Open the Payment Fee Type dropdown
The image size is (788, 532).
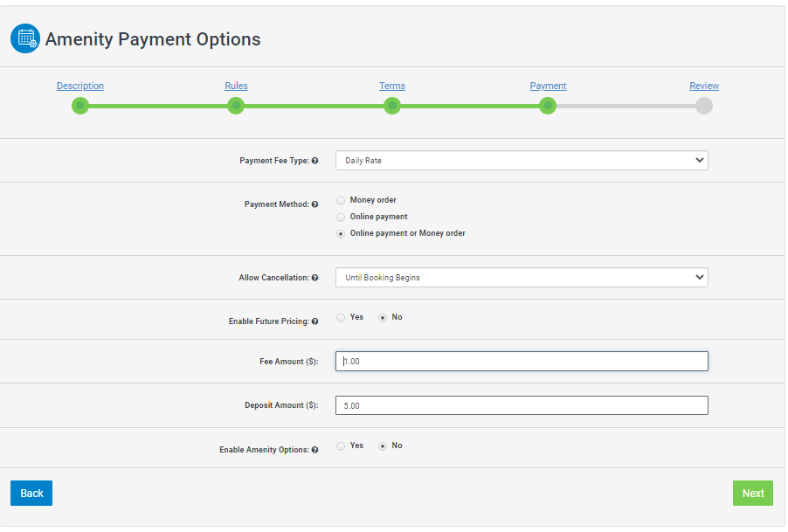click(522, 161)
